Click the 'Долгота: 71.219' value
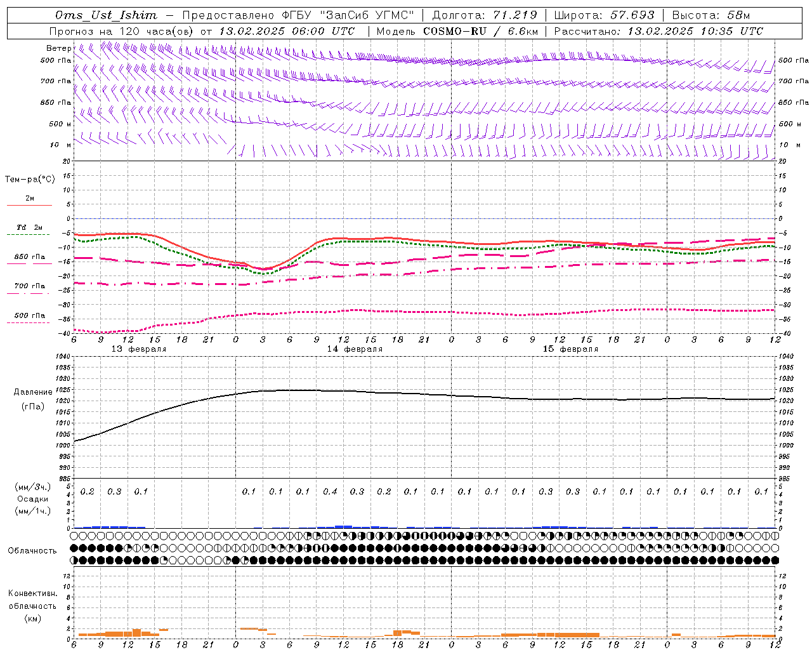812x650 pixels. 485,15
